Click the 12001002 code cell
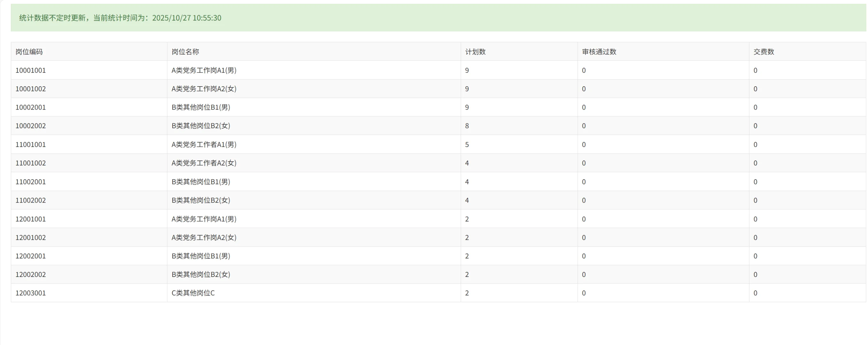The width and height of the screenshot is (868, 345). [x=31, y=238]
